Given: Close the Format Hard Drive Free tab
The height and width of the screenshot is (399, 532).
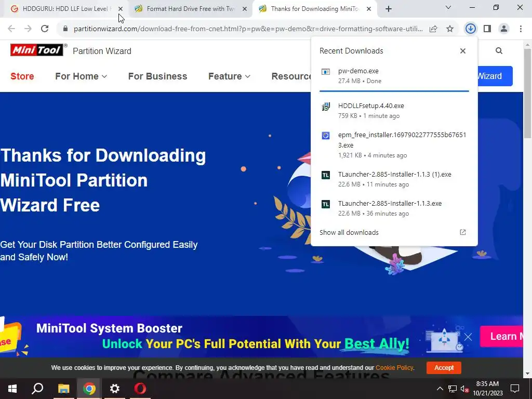Looking at the screenshot, I should [245, 9].
